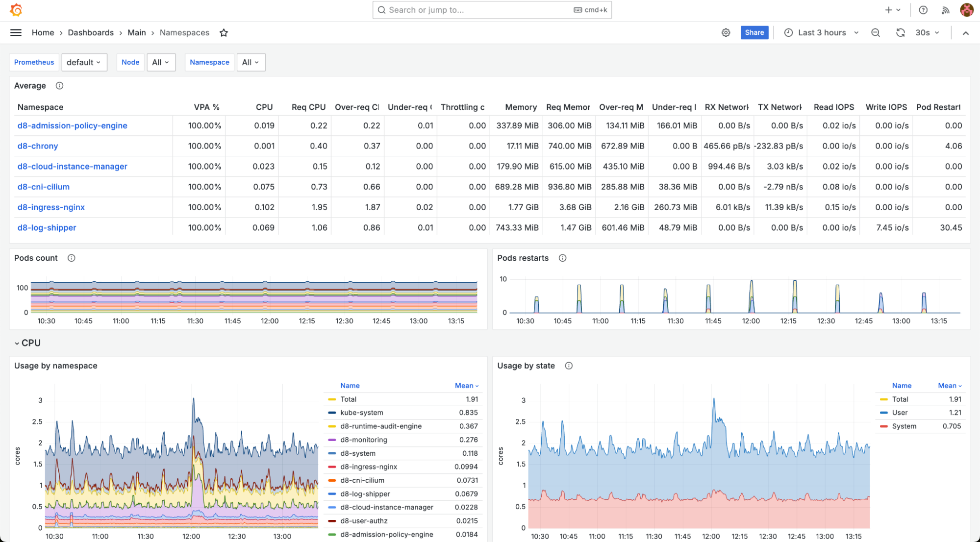Refresh the dashboard with the refresh icon
The image size is (980, 542).
900,33
